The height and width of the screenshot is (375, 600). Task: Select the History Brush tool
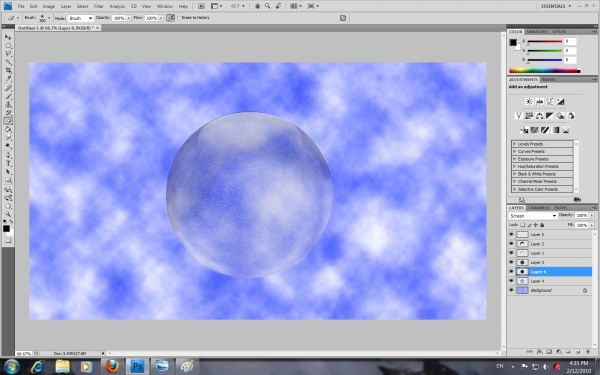pos(8,113)
